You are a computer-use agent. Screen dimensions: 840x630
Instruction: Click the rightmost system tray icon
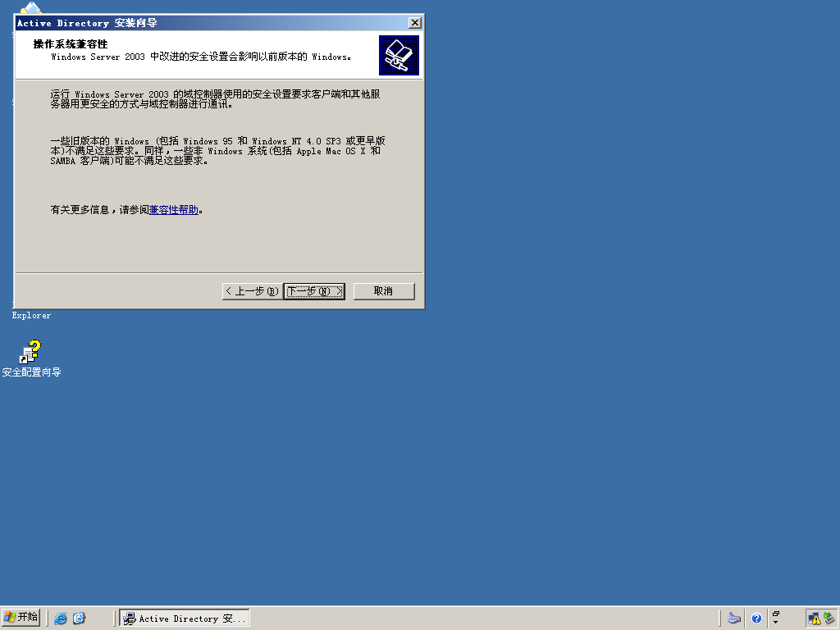[x=829, y=619]
